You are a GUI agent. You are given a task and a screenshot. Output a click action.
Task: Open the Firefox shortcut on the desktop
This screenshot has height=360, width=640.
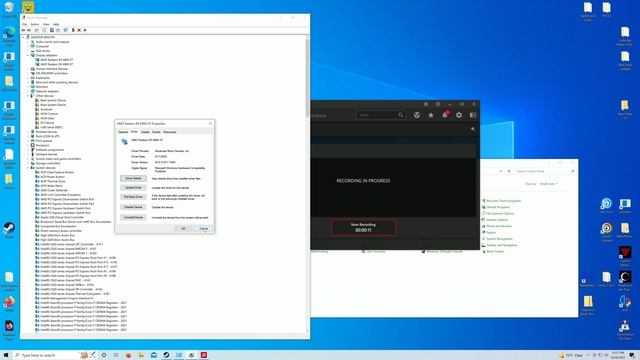(9, 304)
